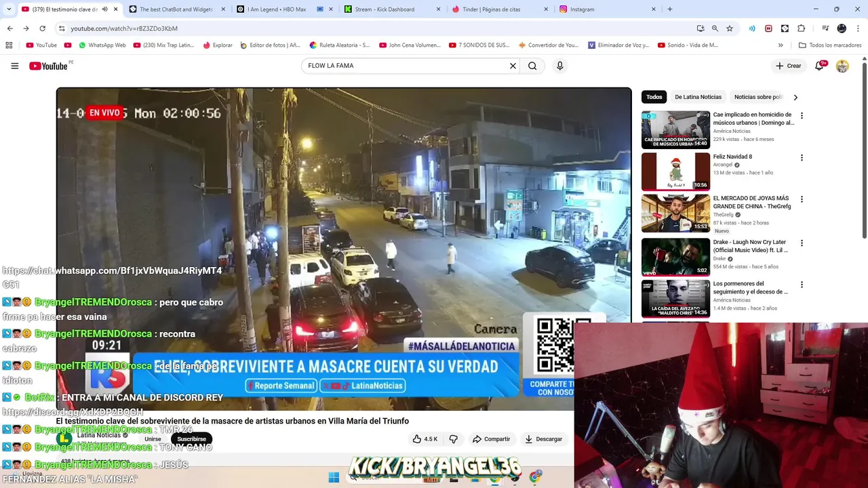Open options menu for Cae implicado en homicidio video
868x488 pixels.
(x=802, y=116)
